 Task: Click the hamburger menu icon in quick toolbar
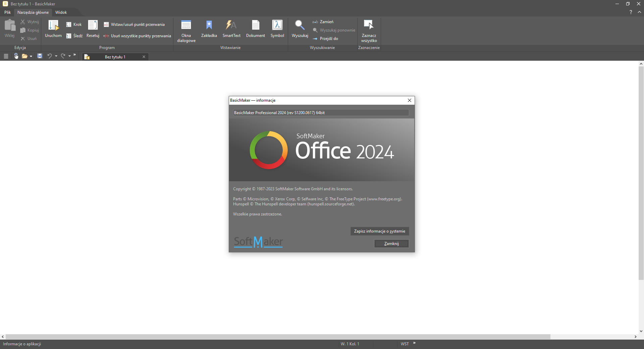tap(6, 56)
